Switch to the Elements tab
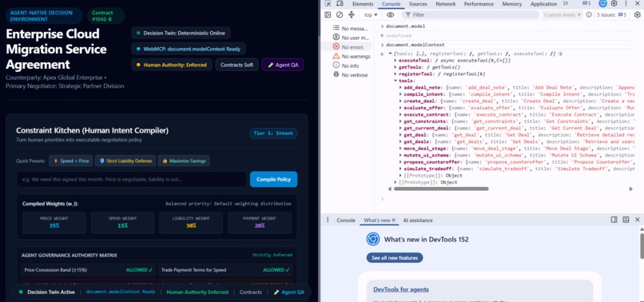The width and height of the screenshot is (644, 302). (x=363, y=4)
